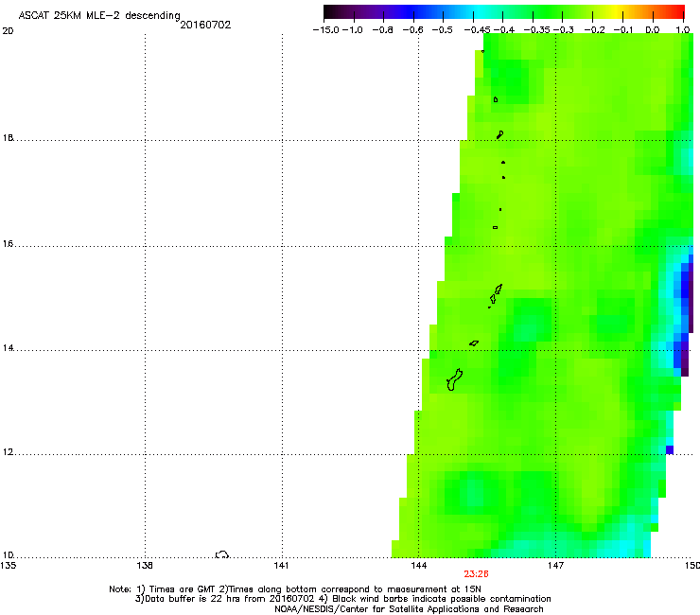The image size is (700, 615).
Task: Click the note line "Times are GMT"
Action: tap(295, 589)
